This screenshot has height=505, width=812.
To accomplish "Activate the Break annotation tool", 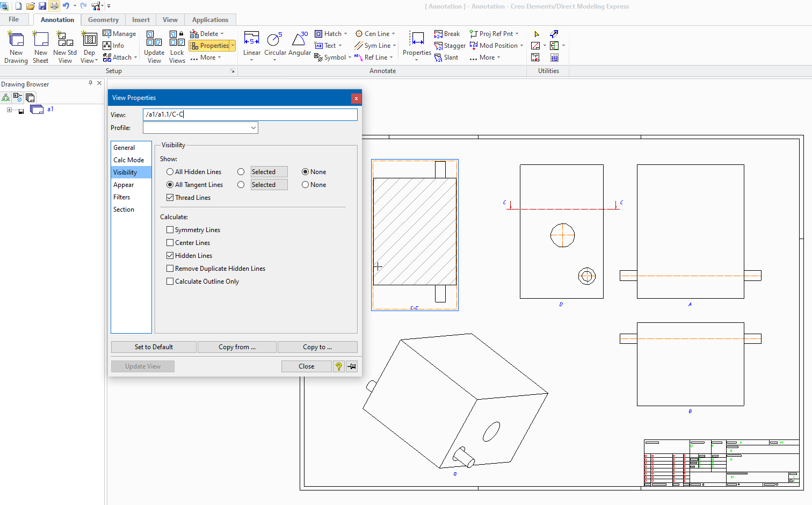I will click(447, 33).
